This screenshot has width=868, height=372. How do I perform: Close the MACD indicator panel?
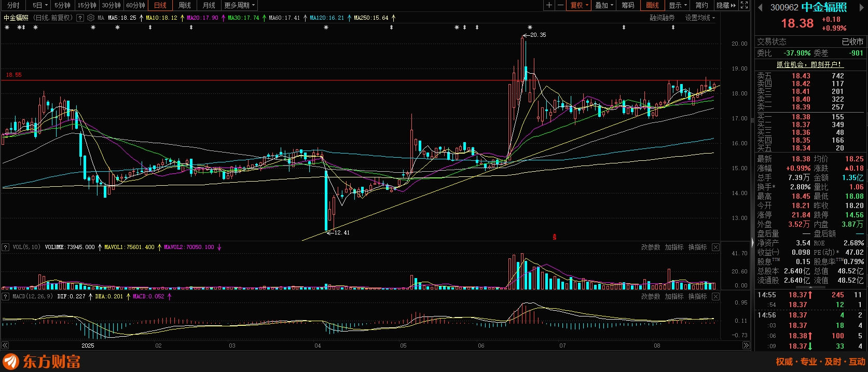tap(715, 296)
